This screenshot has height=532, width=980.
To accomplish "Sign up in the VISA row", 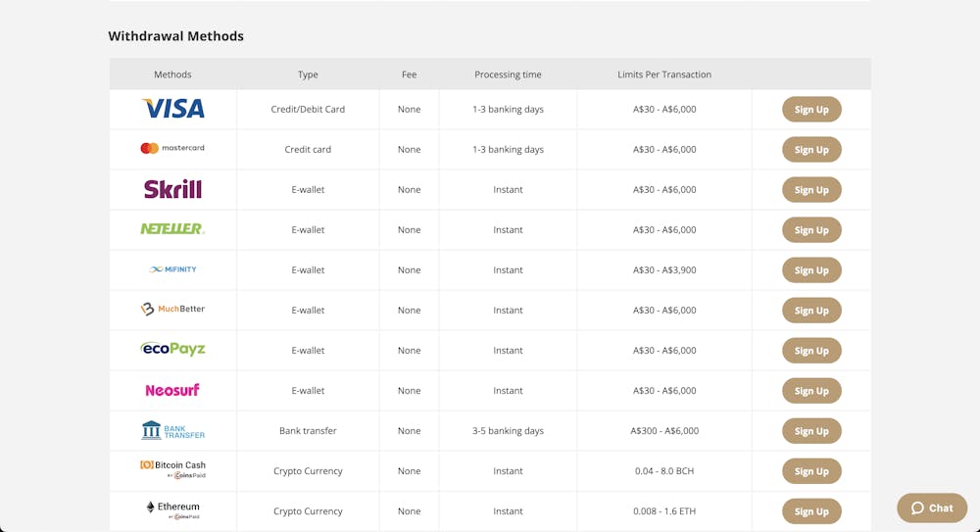I will tap(811, 110).
